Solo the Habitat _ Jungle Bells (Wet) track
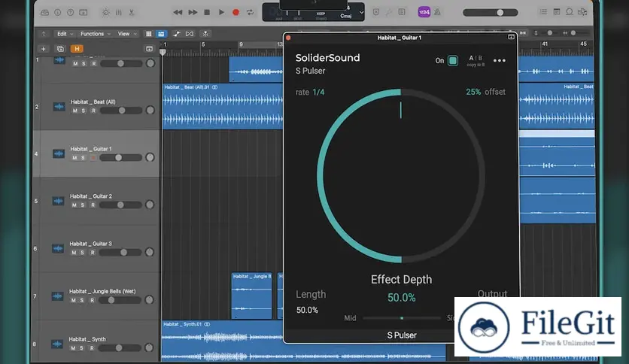Image resolution: width=629 pixels, height=364 pixels. (x=82, y=300)
